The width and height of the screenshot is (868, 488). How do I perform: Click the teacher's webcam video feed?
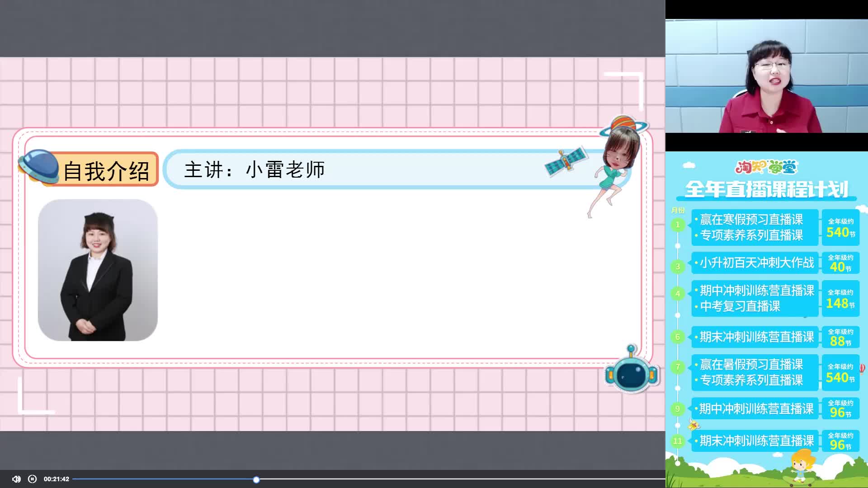pyautogui.click(x=766, y=76)
